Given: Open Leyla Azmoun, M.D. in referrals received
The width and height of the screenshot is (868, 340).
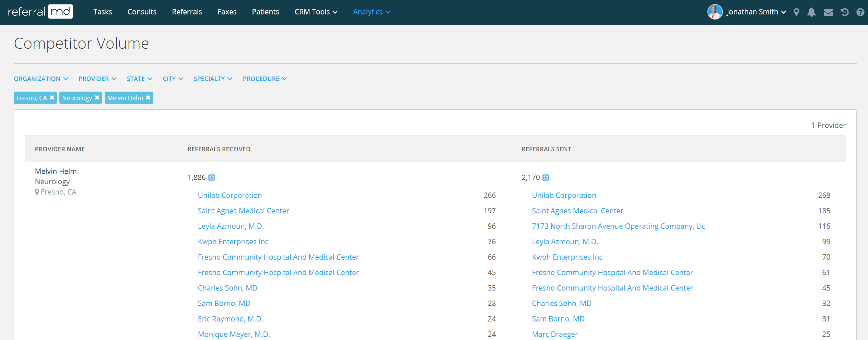Looking at the screenshot, I should 231,226.
